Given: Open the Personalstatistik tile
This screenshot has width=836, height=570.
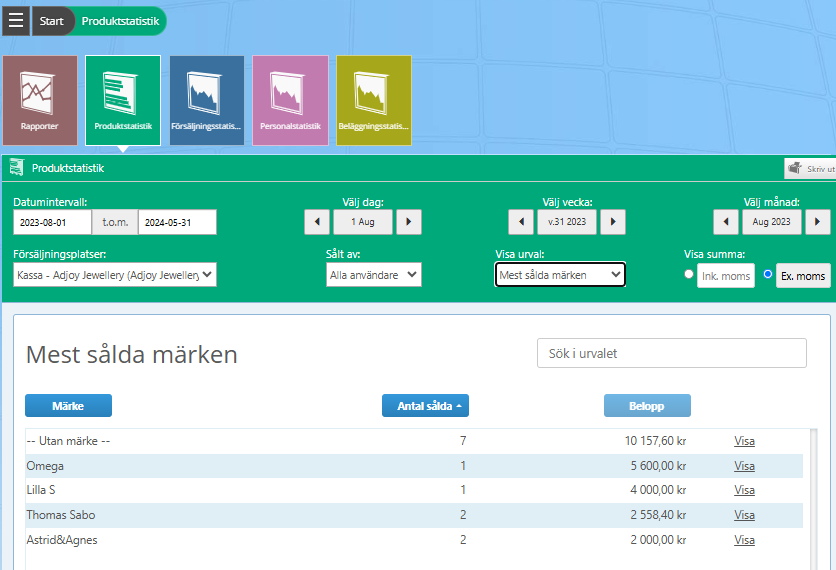Looking at the screenshot, I should pos(291,100).
